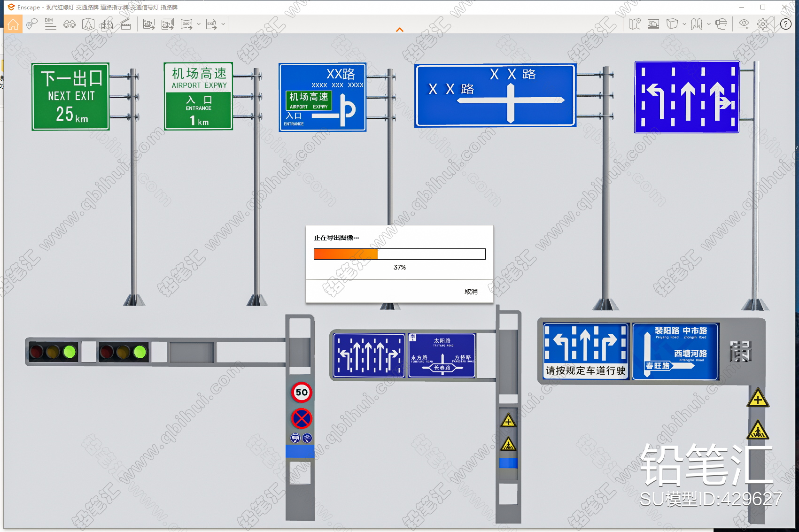Switch rendering style with the cube icon

tap(672, 24)
